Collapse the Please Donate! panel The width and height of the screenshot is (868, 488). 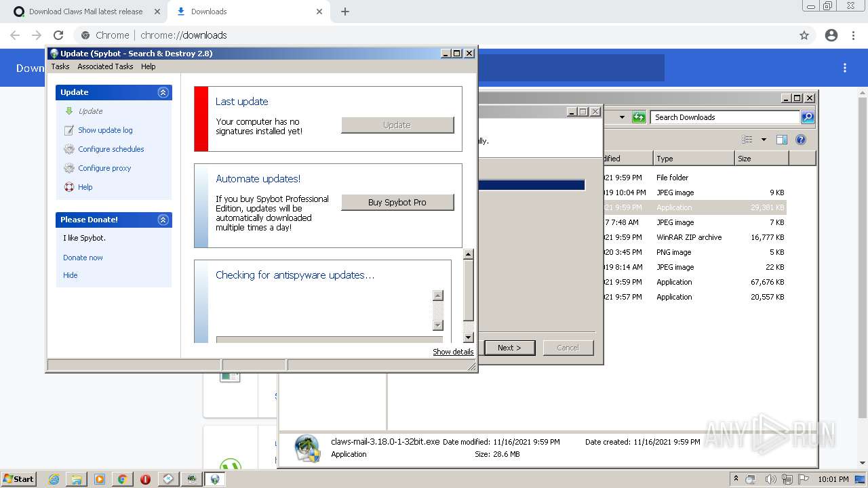(x=163, y=220)
